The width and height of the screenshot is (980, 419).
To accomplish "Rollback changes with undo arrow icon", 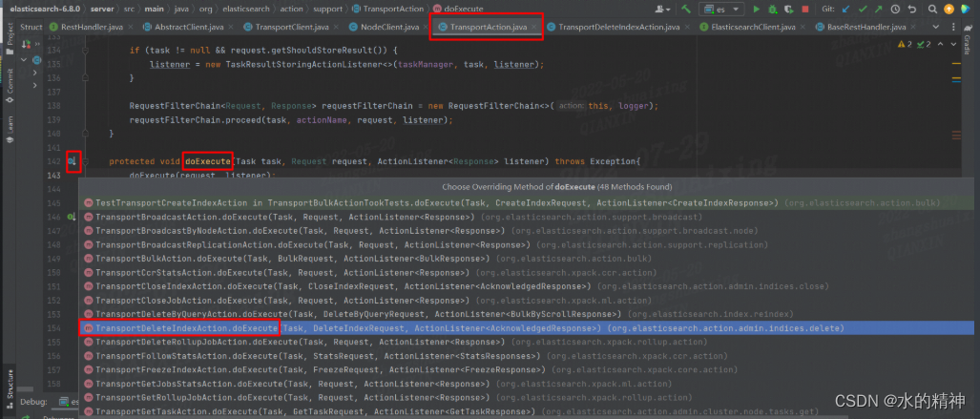I will [912, 9].
